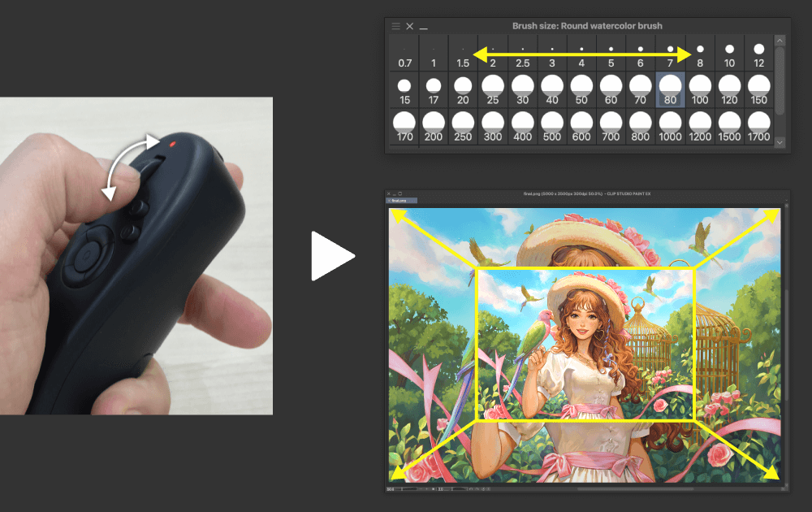Select brush size 0.7

click(404, 51)
